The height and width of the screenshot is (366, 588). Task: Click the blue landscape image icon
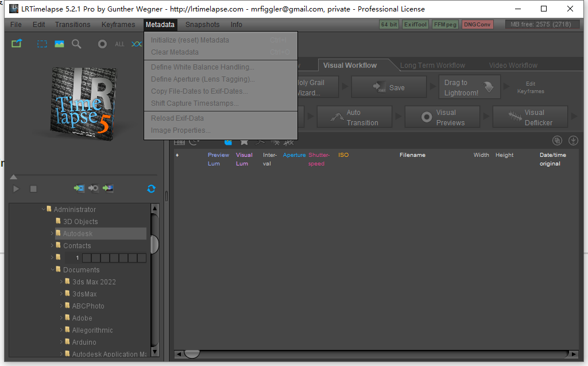(59, 44)
